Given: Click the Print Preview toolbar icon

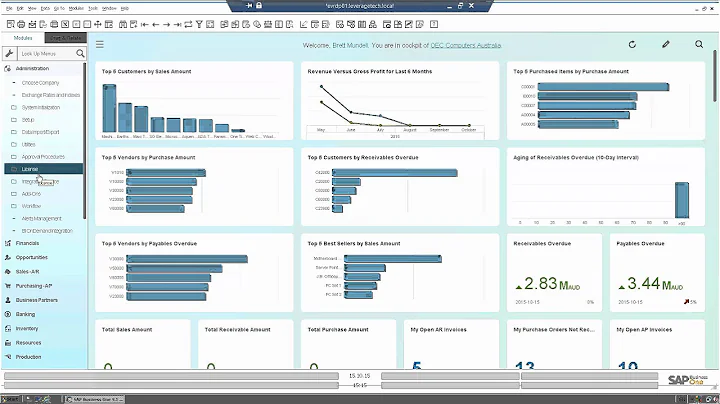Looking at the screenshot, I should click(x=10, y=24).
